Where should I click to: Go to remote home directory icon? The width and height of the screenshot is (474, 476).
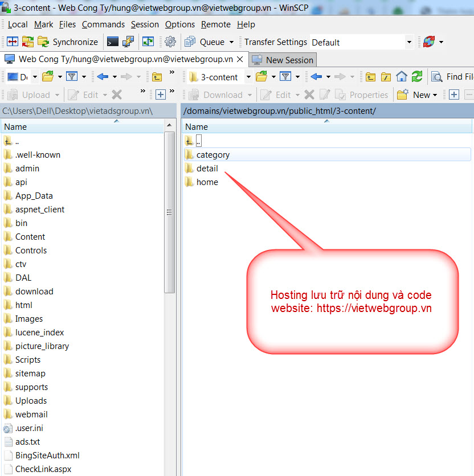tap(402, 77)
